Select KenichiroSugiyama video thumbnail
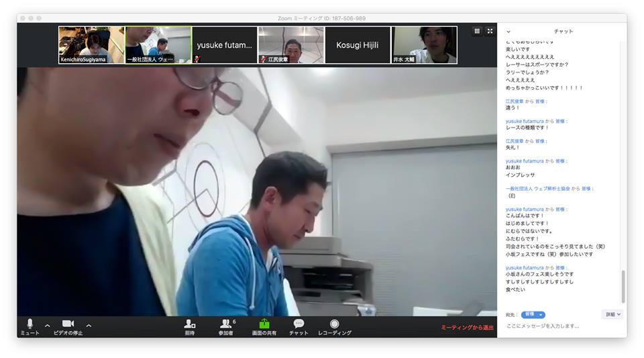Image resolution: width=644 pixels, height=358 pixels. pyautogui.click(x=91, y=45)
